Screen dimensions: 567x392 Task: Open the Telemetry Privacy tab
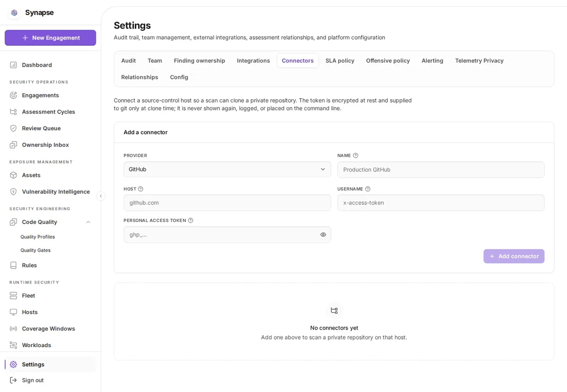coord(479,60)
